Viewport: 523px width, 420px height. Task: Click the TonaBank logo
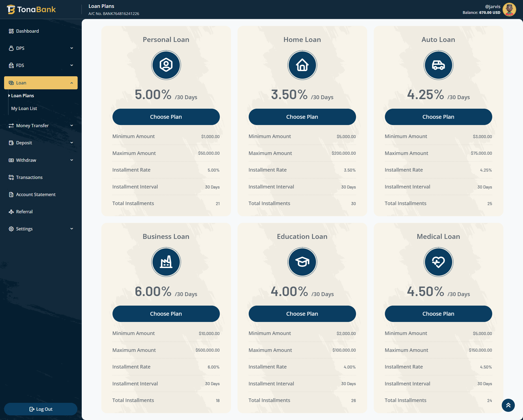coord(31,10)
